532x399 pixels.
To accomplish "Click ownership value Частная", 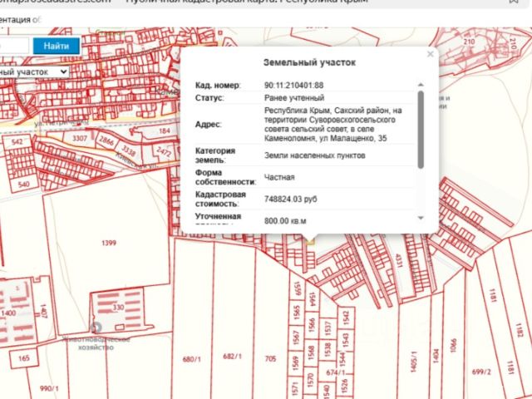I will coord(279,177).
